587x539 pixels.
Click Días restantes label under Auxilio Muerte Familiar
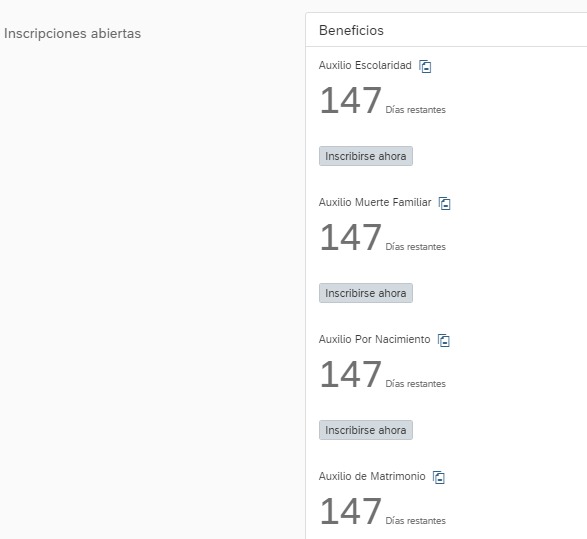tap(416, 247)
